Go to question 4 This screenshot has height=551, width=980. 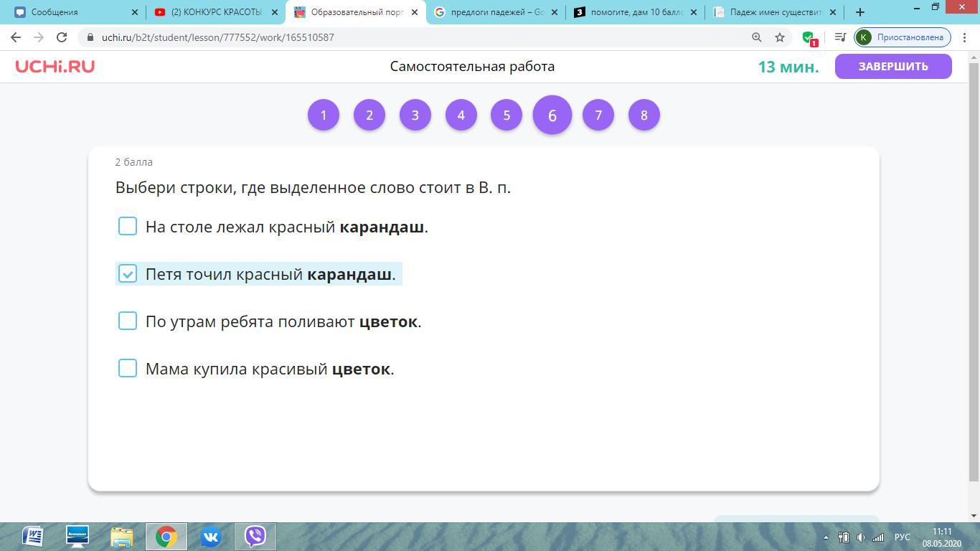(461, 115)
